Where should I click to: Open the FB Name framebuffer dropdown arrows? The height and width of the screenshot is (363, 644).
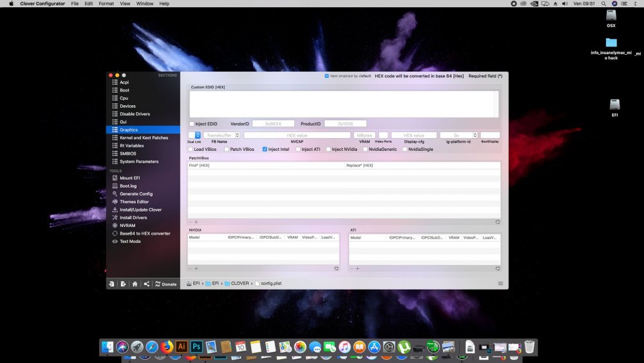pos(238,135)
